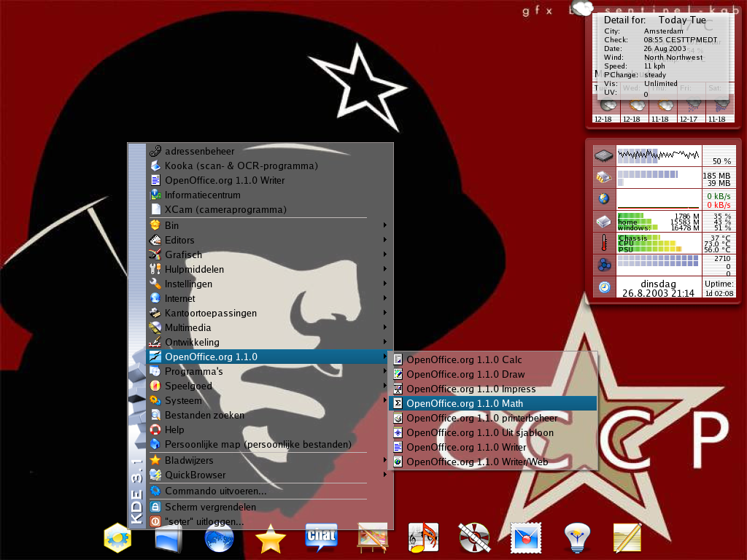This screenshot has height=560, width=747.
Task: Open Bestanden zoeken
Action: click(270, 415)
